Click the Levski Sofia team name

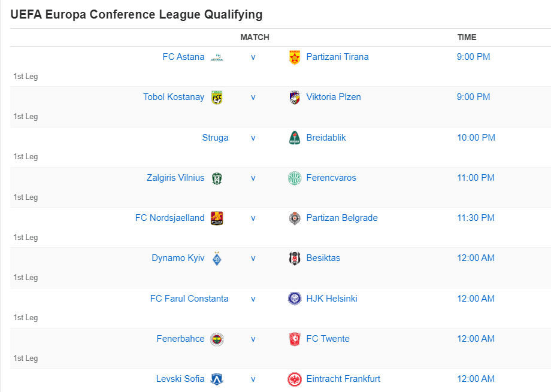click(x=180, y=379)
